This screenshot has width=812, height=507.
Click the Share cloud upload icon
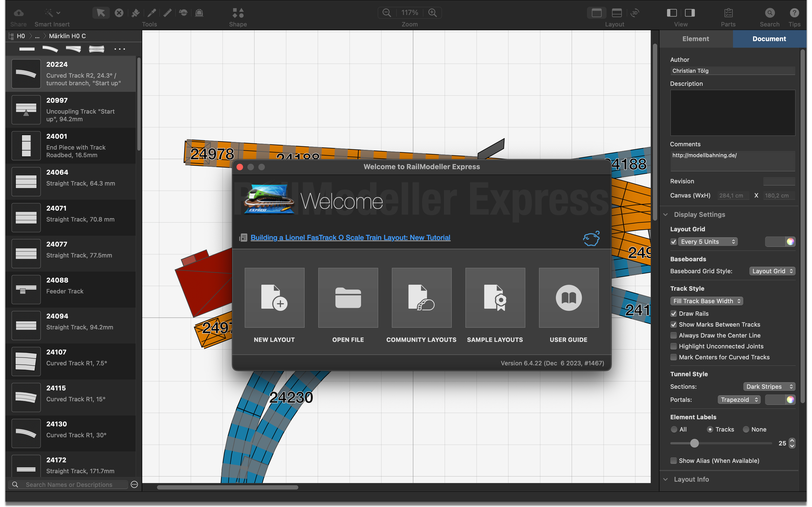(19, 13)
